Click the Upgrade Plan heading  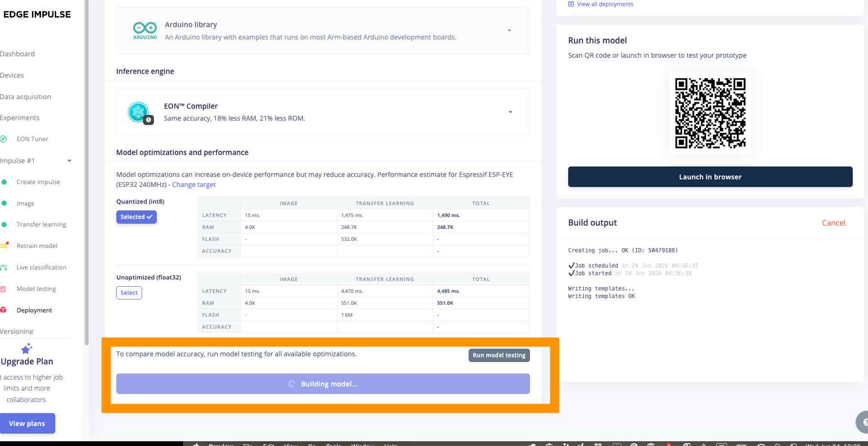27,362
